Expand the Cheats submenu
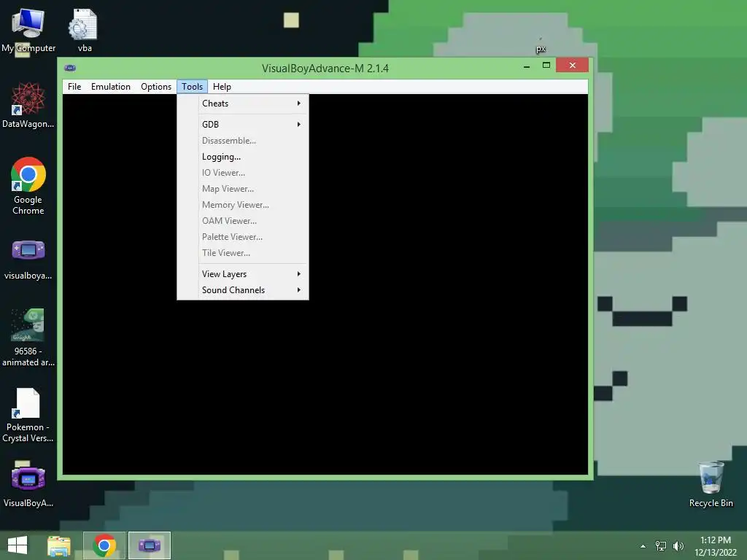Screen dimensions: 747x560 pos(243,104)
